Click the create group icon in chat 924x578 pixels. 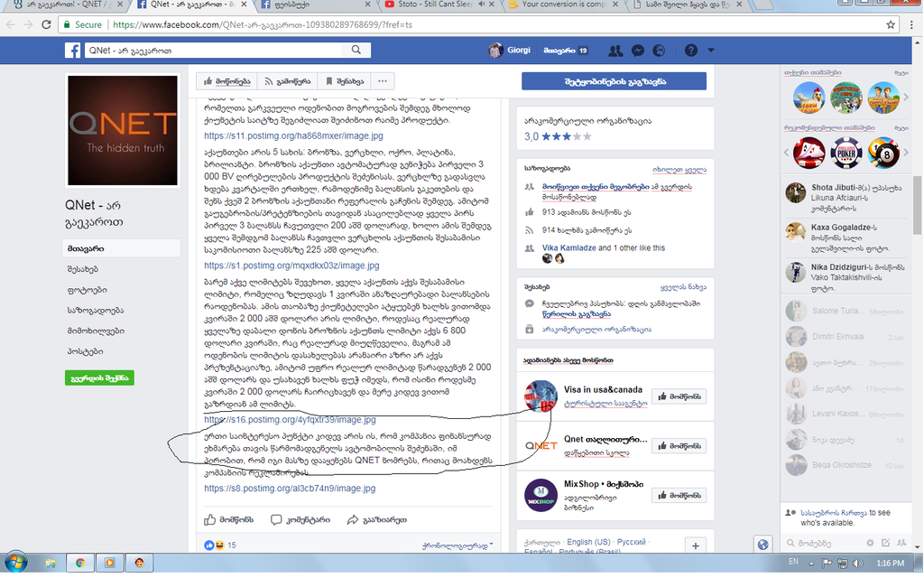pyautogui.click(x=901, y=543)
